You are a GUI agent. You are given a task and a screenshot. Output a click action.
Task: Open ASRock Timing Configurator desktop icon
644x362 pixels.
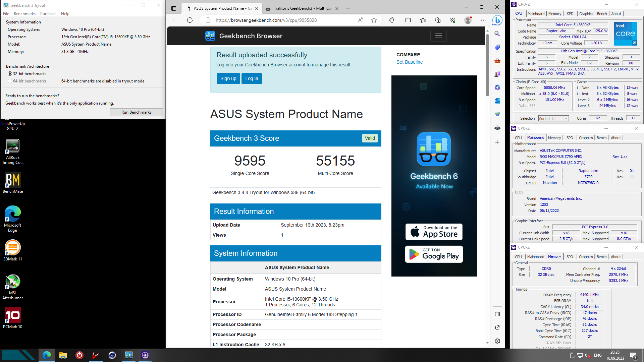coord(13,152)
